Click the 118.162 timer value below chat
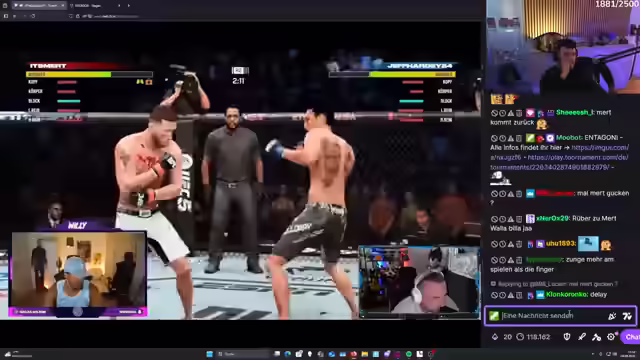Screen dimensions: 640x360 click(x=538, y=337)
